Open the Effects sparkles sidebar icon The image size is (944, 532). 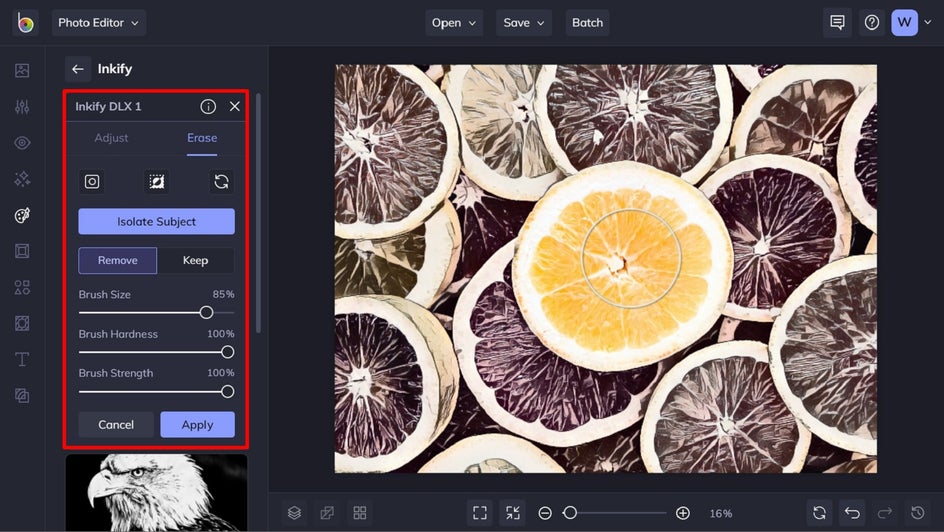pyautogui.click(x=22, y=179)
